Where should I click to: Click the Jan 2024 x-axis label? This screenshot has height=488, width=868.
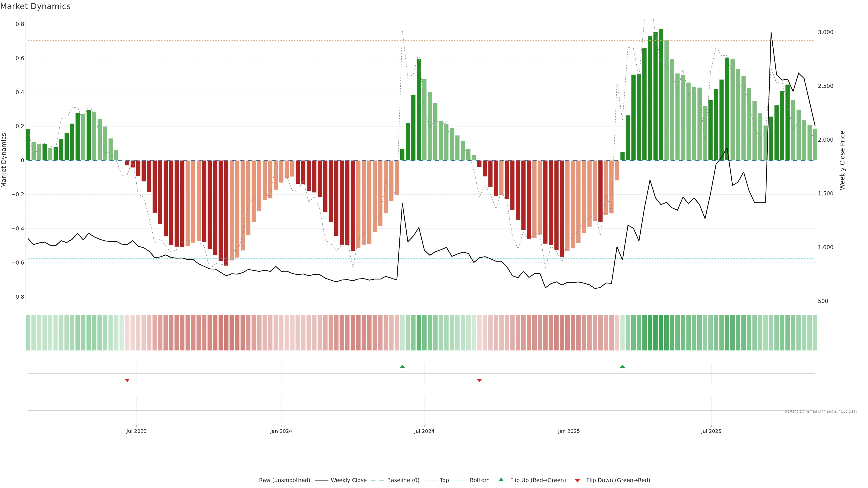281,431
